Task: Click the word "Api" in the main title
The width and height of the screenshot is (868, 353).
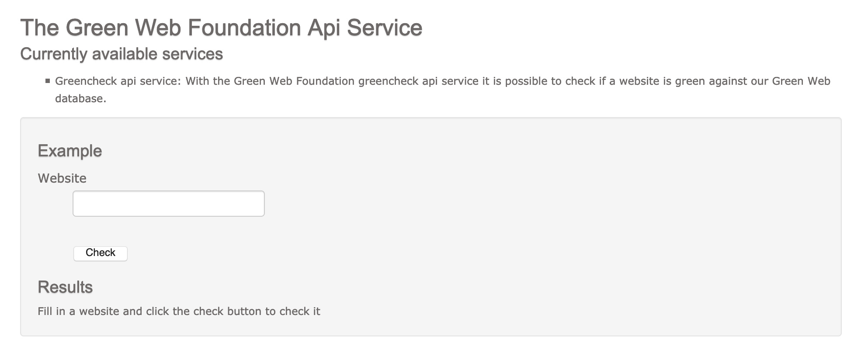Action: click(324, 28)
